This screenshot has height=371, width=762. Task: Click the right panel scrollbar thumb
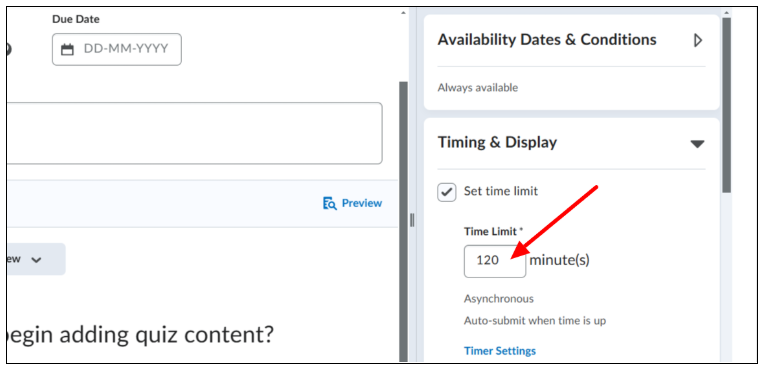[x=727, y=105]
